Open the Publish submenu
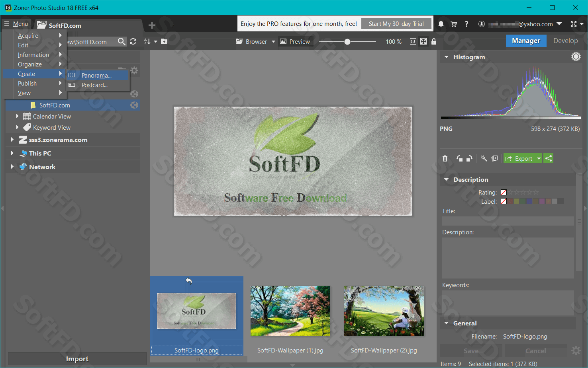The width and height of the screenshot is (588, 368). point(35,83)
